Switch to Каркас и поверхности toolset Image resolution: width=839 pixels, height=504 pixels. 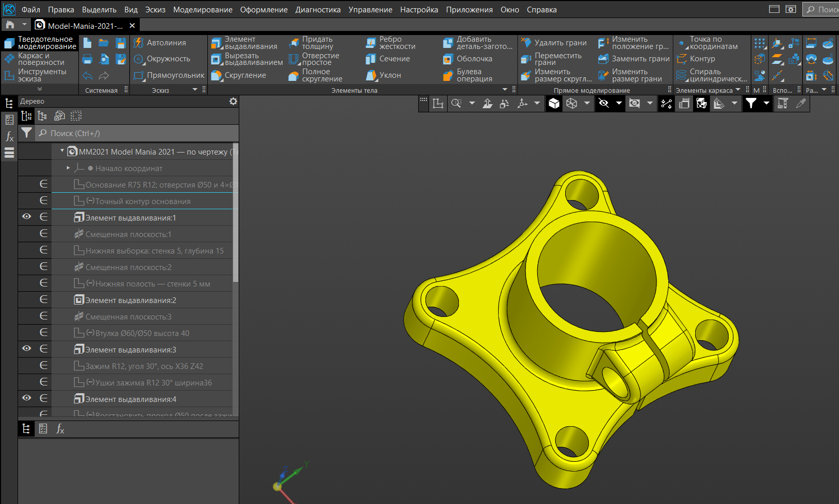pos(40,59)
